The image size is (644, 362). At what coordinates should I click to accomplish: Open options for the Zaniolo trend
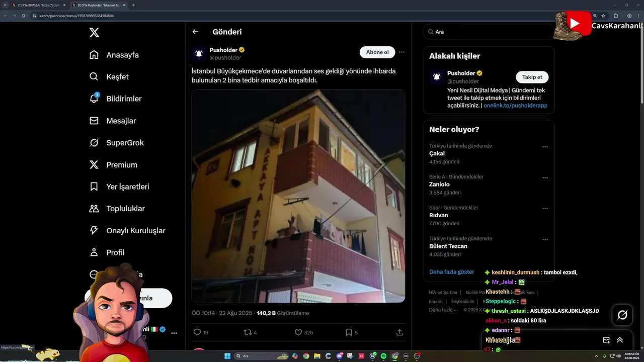(x=545, y=178)
